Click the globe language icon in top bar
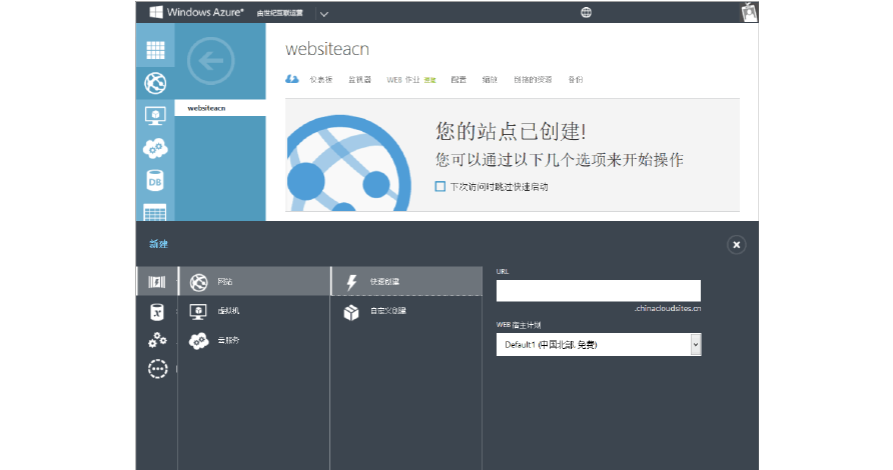The image size is (893, 470). click(586, 12)
